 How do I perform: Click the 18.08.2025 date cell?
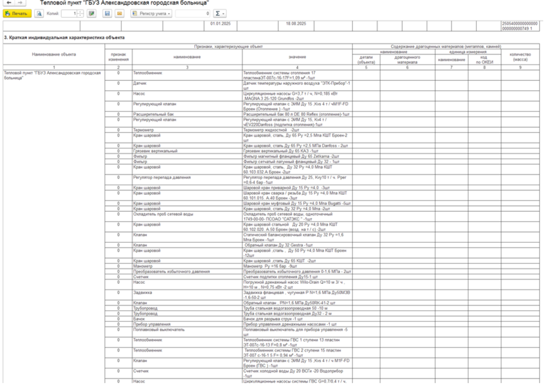point(296,26)
